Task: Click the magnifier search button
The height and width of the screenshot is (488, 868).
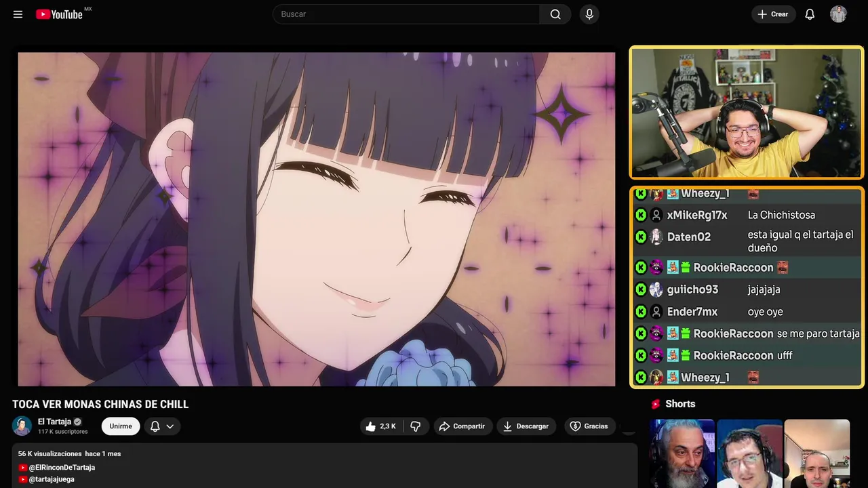Action: pos(555,14)
